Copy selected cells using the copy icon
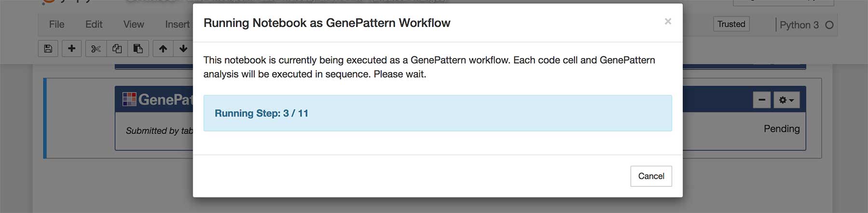The width and height of the screenshot is (868, 213). [x=117, y=49]
